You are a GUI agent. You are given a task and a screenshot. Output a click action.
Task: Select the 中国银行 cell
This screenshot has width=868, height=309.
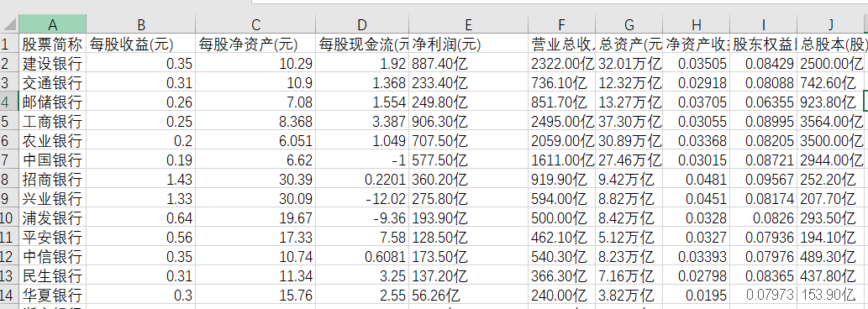53,160
